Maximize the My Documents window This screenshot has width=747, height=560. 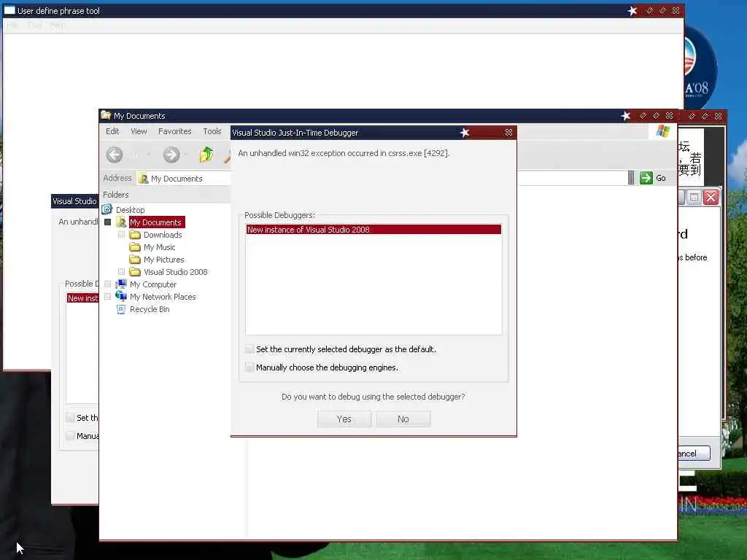pos(656,116)
